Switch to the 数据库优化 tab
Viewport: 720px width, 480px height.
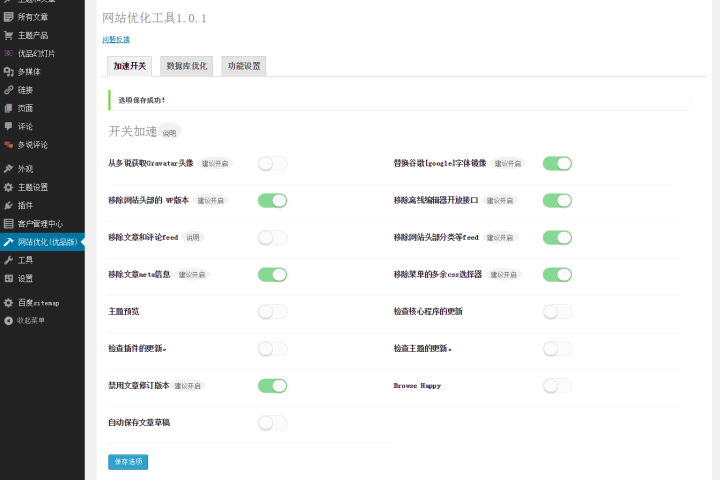click(186, 66)
